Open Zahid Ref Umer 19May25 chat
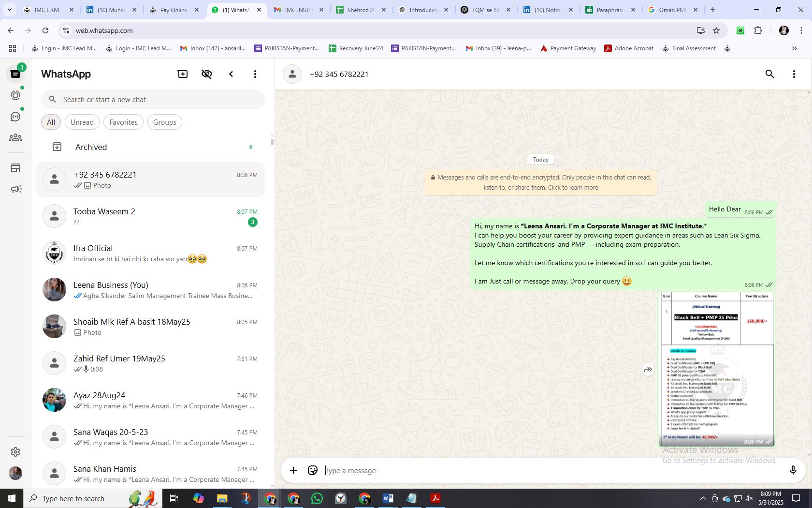This screenshot has height=508, width=812. coord(151,363)
